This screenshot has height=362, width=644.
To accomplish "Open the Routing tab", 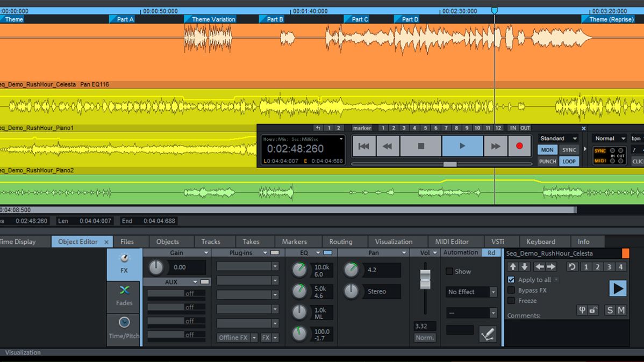I will tap(341, 242).
